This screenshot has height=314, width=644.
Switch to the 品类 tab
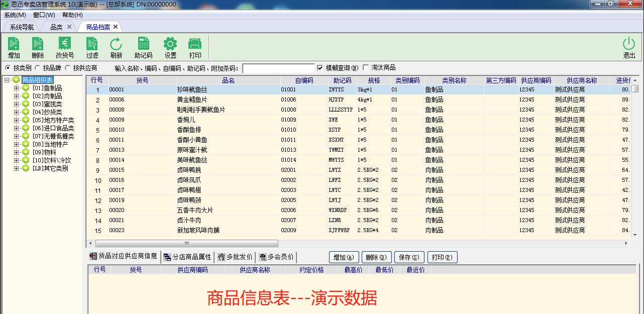tap(56, 27)
